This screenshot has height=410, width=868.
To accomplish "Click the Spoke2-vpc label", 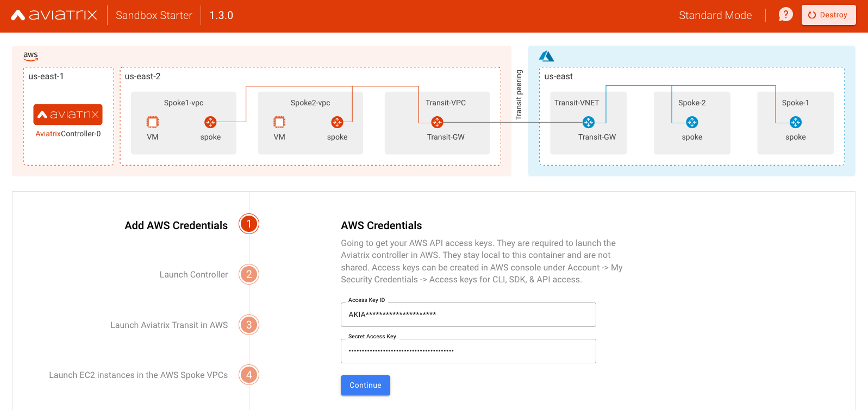I will (310, 103).
